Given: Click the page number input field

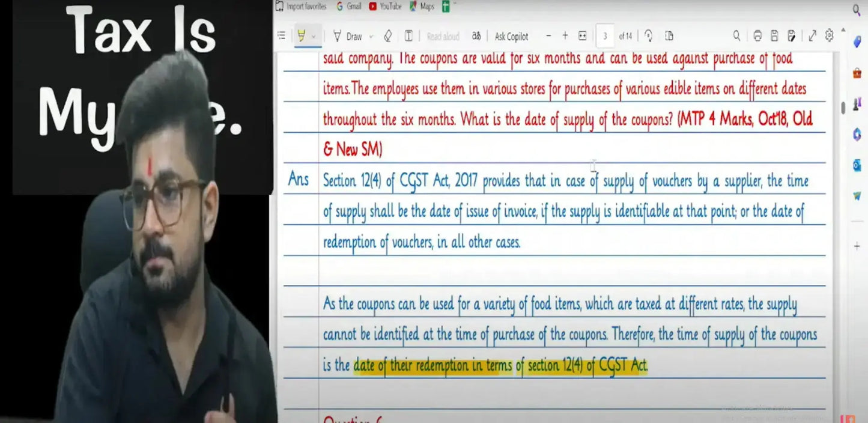Looking at the screenshot, I should [605, 36].
